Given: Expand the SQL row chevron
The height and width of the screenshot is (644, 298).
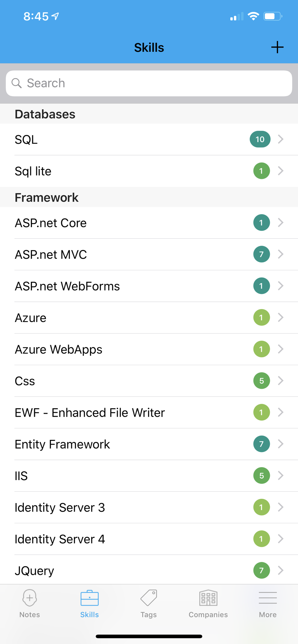Looking at the screenshot, I should [281, 139].
